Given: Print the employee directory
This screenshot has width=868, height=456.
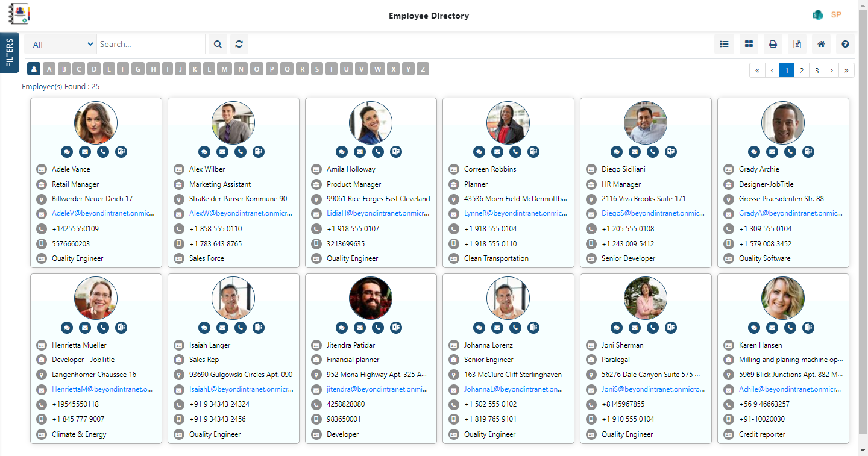Looking at the screenshot, I should [x=772, y=44].
